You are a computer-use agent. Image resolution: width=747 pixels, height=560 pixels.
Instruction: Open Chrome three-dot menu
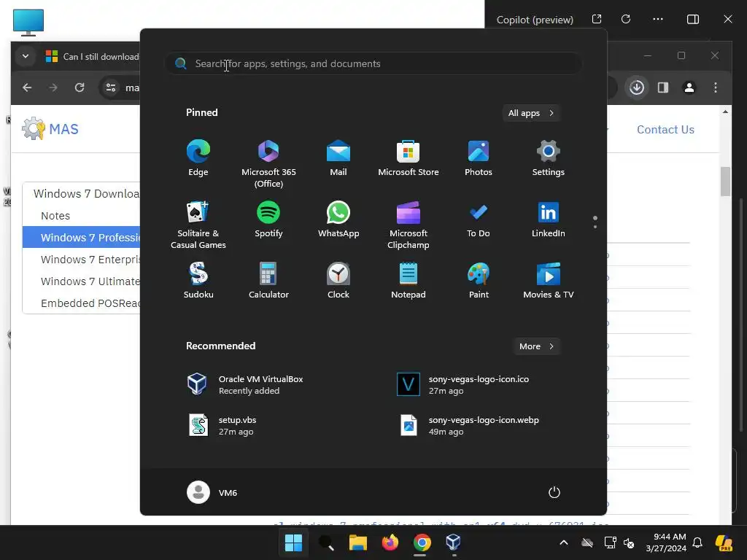716,87
